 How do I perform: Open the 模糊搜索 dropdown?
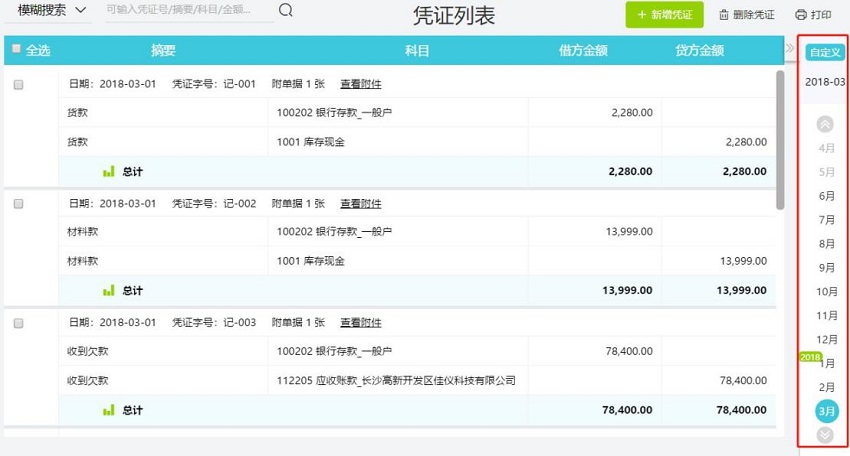pos(52,11)
